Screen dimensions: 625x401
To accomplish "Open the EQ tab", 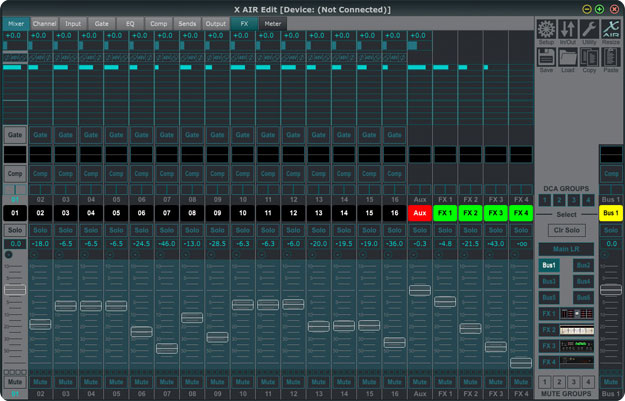I will tap(130, 24).
